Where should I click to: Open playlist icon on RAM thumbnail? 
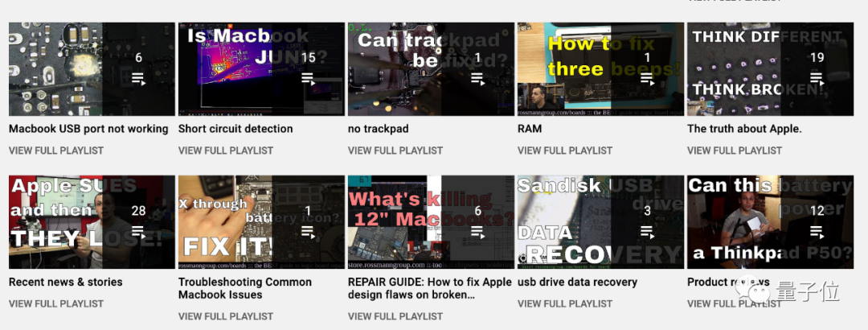tap(647, 79)
